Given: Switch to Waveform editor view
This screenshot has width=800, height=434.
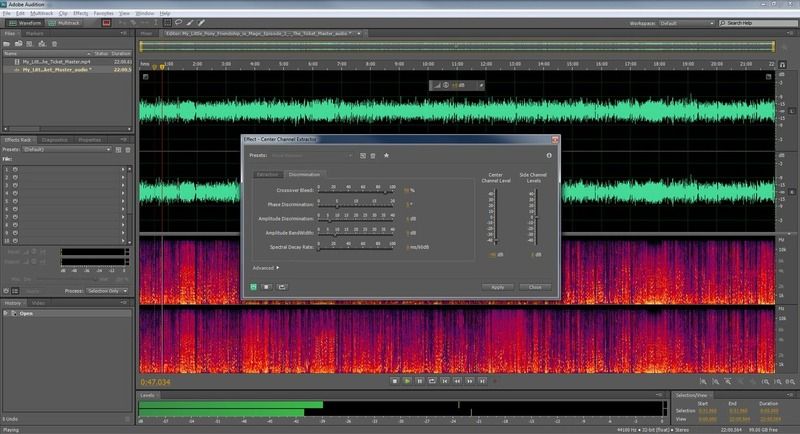Looking at the screenshot, I should (x=23, y=23).
